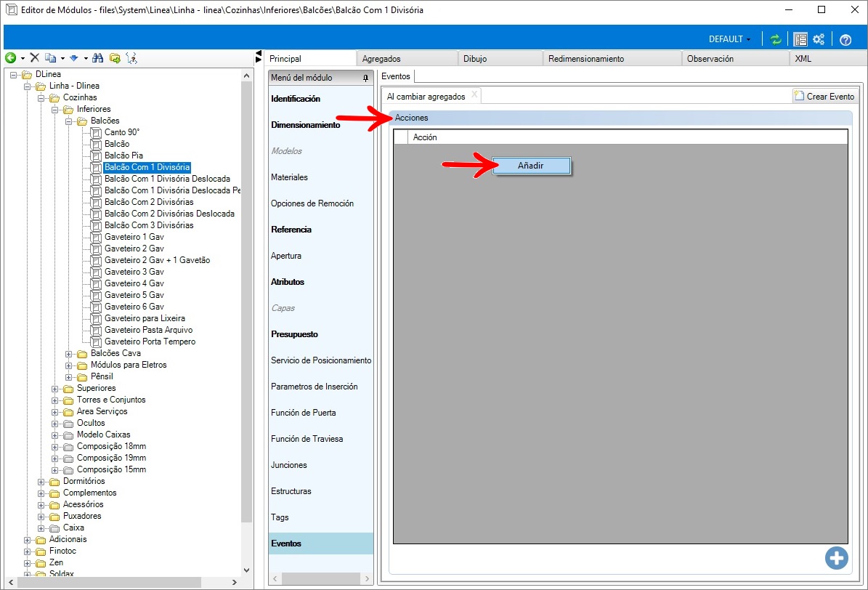The height and width of the screenshot is (590, 868).
Task: Open dropdown arrow next to blue down arrow
Action: tap(86, 58)
